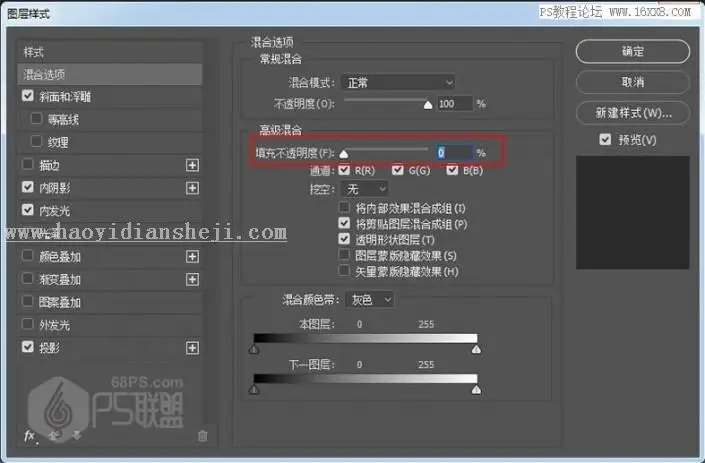Click the fx add-style icon
Viewport: 705px width, 463px height.
tap(29, 436)
